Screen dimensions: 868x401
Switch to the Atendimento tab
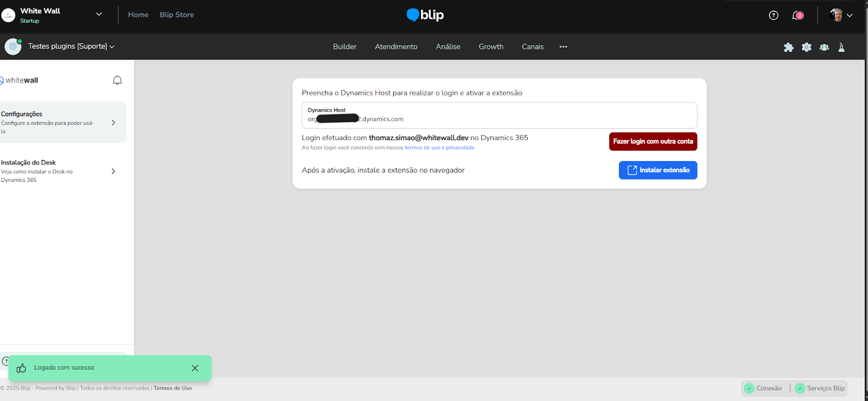[x=396, y=47]
